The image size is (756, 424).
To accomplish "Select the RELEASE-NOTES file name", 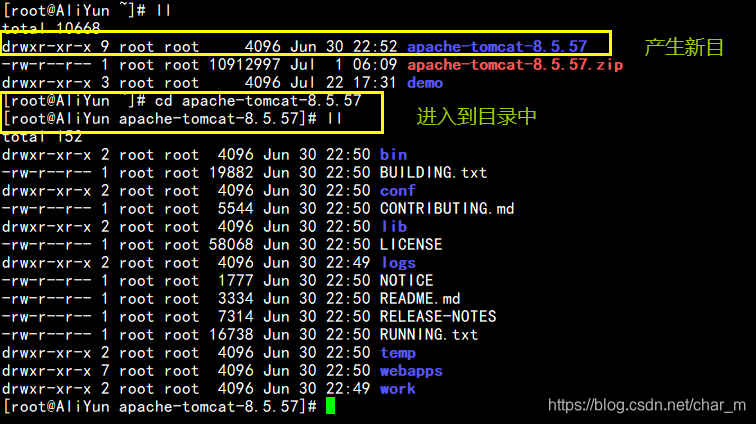I will point(438,316).
